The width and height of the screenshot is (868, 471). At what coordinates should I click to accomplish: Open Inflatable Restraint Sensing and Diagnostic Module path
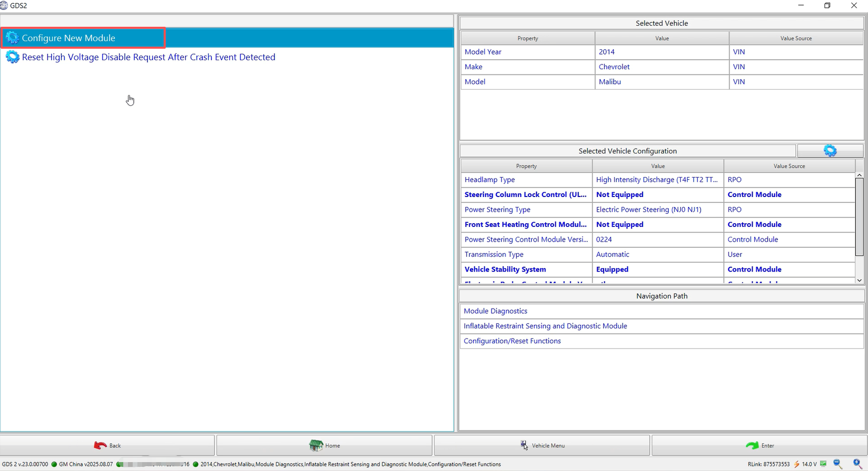pyautogui.click(x=545, y=326)
